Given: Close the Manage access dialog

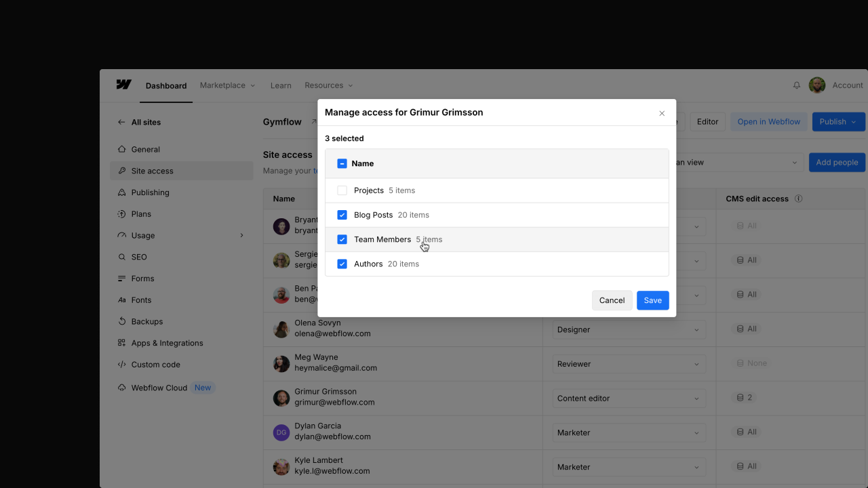Looking at the screenshot, I should pyautogui.click(x=662, y=113).
